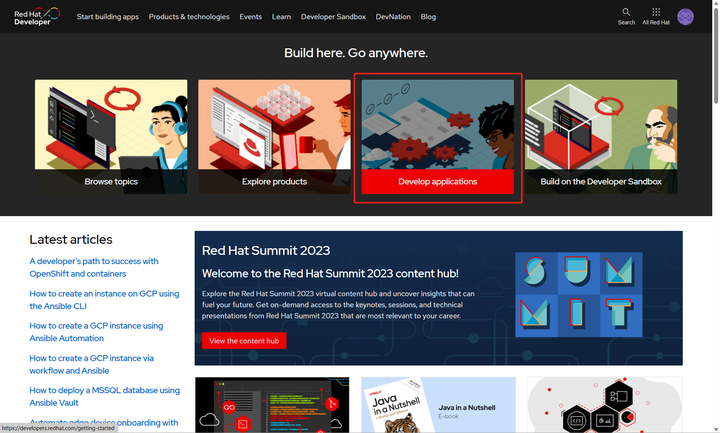Viewport: 720px width, 433px height.
Task: Go to Developer Sandbox in navigation
Action: tap(333, 17)
